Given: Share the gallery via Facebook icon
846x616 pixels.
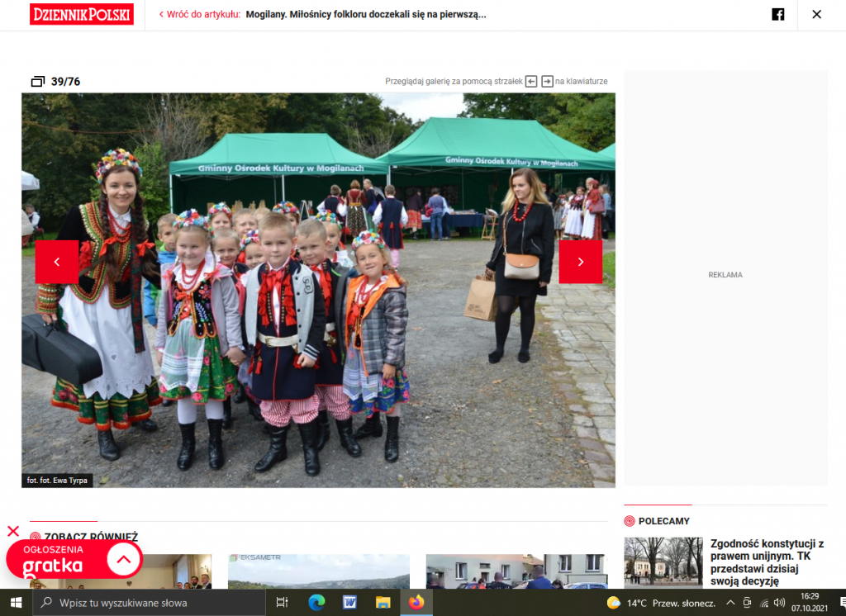Looking at the screenshot, I should coord(777,14).
